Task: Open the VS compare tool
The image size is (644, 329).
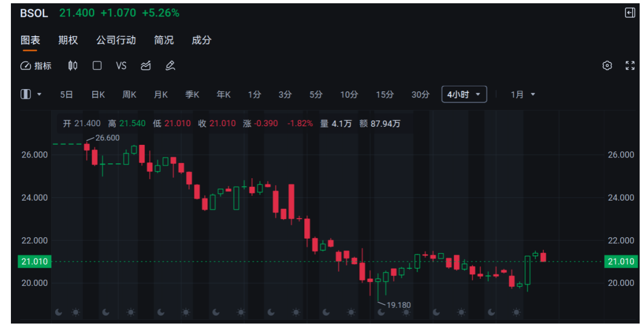Action: (x=121, y=66)
